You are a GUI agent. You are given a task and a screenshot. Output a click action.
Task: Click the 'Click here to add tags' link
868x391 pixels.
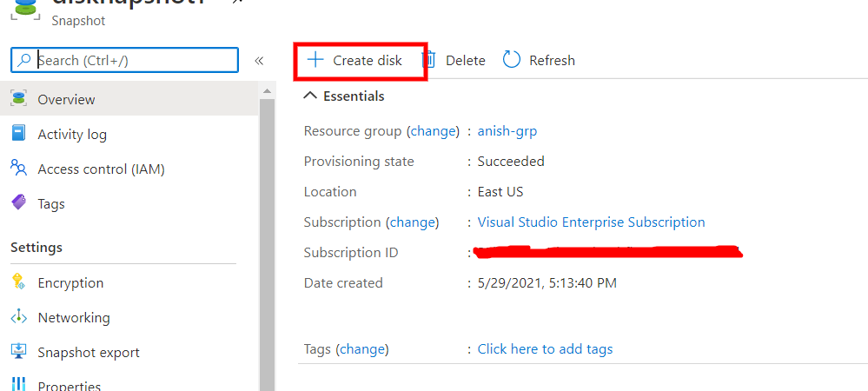(546, 349)
